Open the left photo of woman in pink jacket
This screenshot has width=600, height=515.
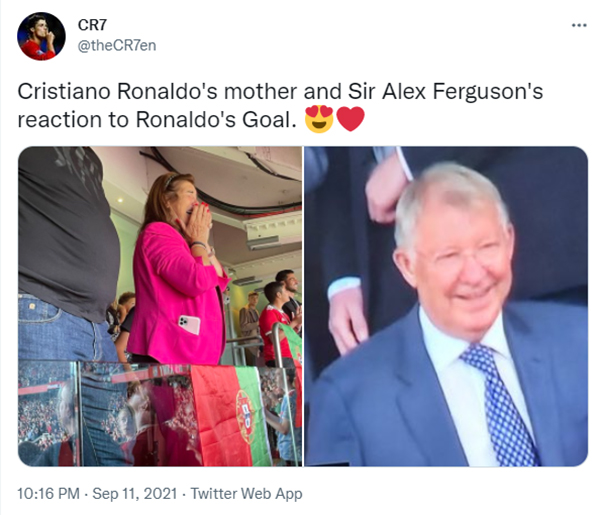point(160,306)
